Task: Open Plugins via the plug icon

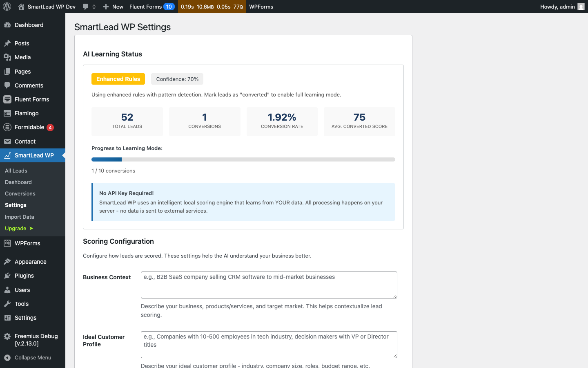Action: coord(8,275)
